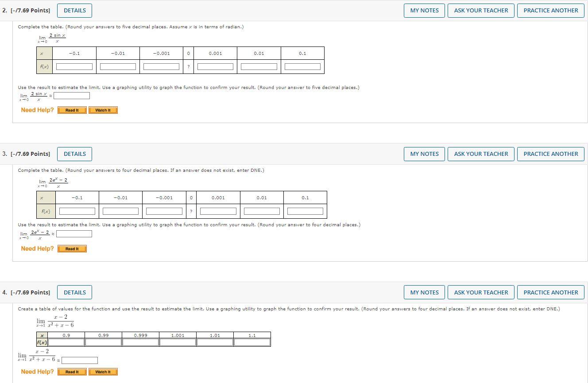Select f(x) input for x=-0.1 in question 2
This screenshot has width=588, height=383.
point(73,66)
